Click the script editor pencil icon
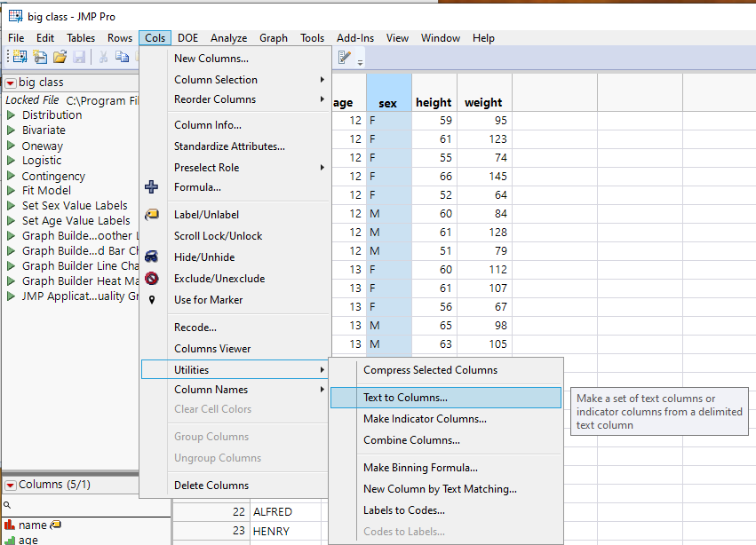This screenshot has width=756, height=545. (345, 58)
